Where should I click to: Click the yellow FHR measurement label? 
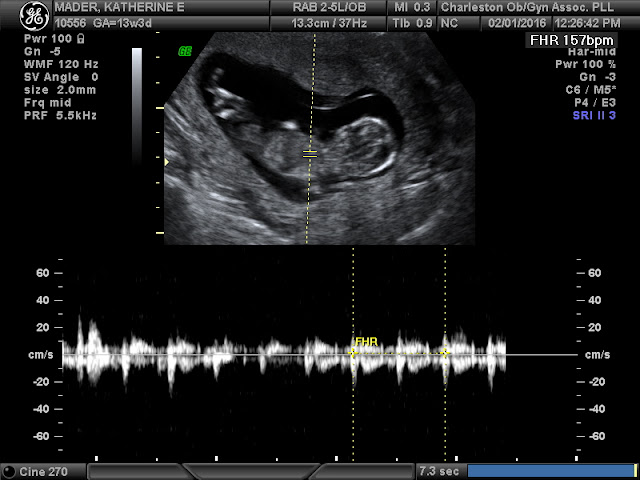pyautogui.click(x=367, y=342)
